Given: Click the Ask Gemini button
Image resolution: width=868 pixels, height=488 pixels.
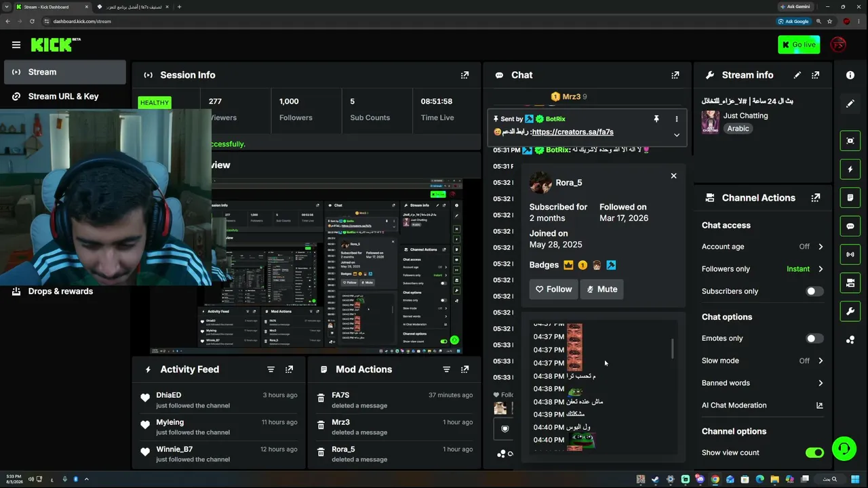Looking at the screenshot, I should [795, 7].
